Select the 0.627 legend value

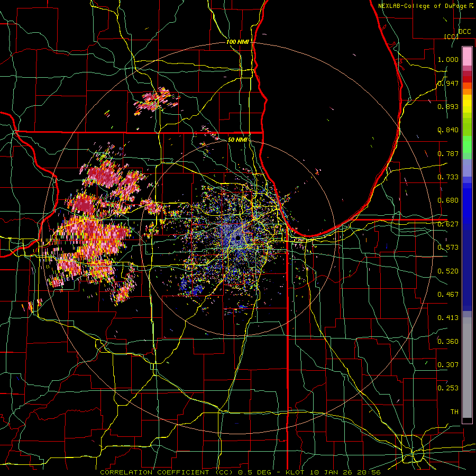coord(448,224)
